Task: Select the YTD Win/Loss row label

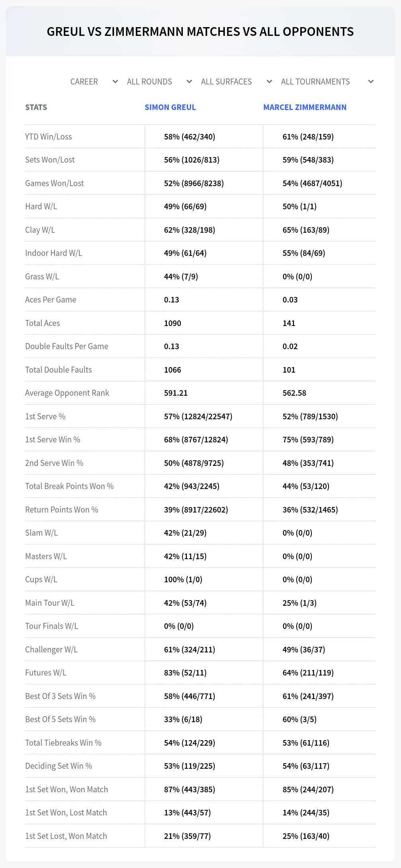Action: [49, 137]
